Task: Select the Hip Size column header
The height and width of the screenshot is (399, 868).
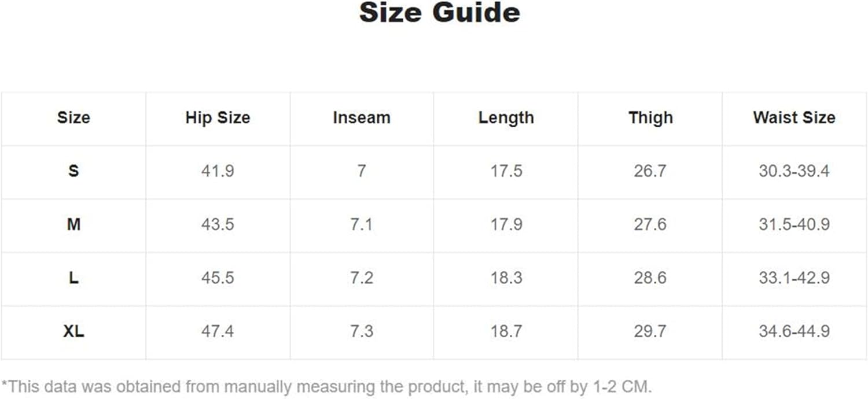Action: pyautogui.click(x=218, y=118)
